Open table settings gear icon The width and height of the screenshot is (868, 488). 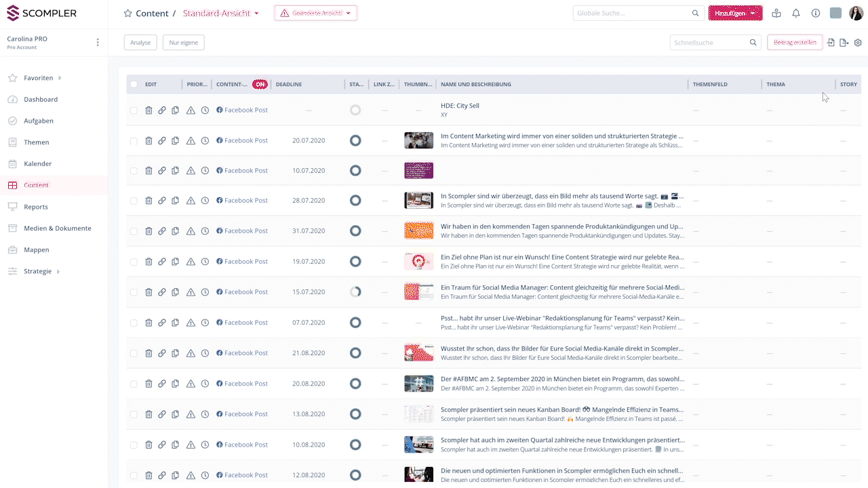(x=858, y=43)
